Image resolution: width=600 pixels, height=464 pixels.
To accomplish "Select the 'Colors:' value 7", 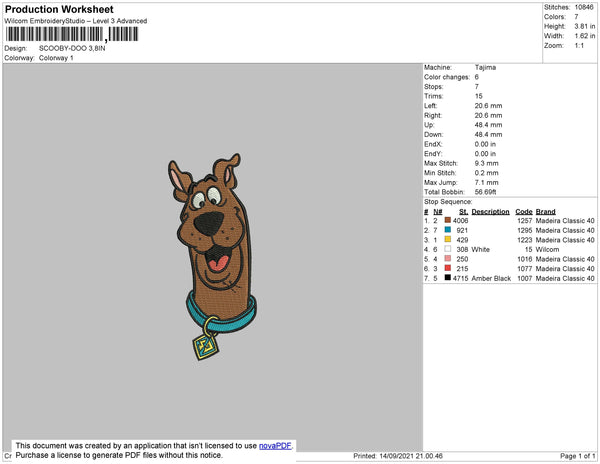I will 576,17.
